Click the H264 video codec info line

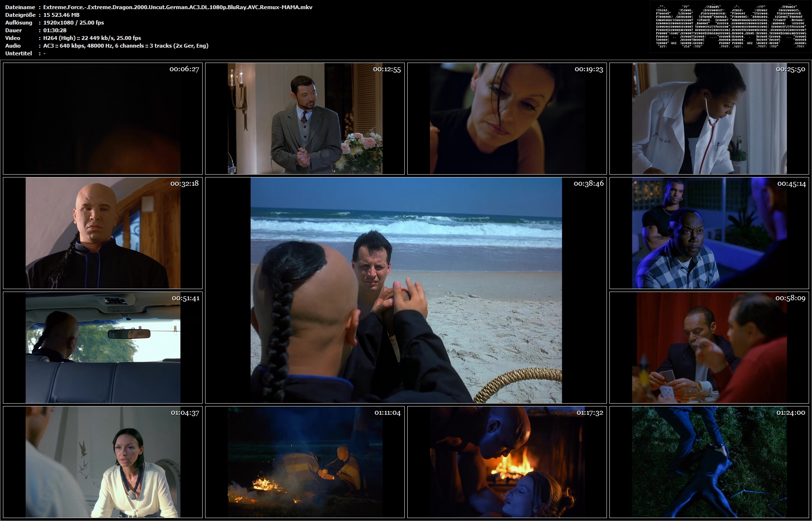92,38
